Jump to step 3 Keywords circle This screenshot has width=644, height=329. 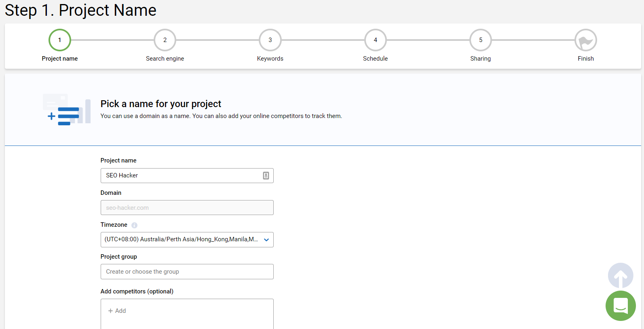[270, 40]
